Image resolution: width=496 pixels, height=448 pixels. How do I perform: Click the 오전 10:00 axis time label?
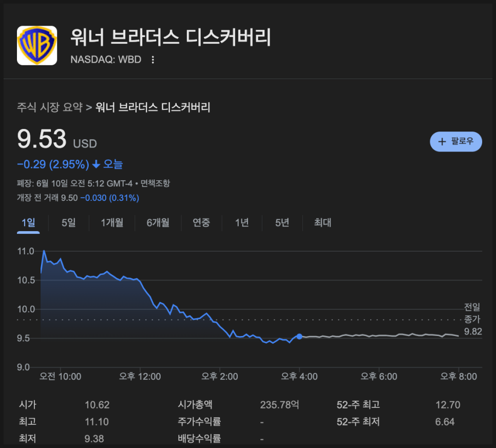pyautogui.click(x=60, y=377)
